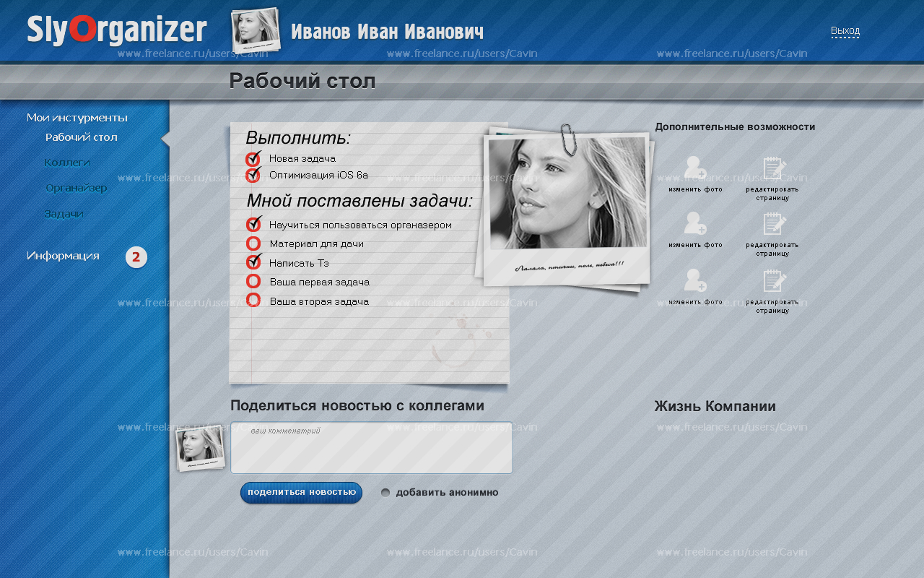Click the SlyOrganizer logo

tap(117, 30)
